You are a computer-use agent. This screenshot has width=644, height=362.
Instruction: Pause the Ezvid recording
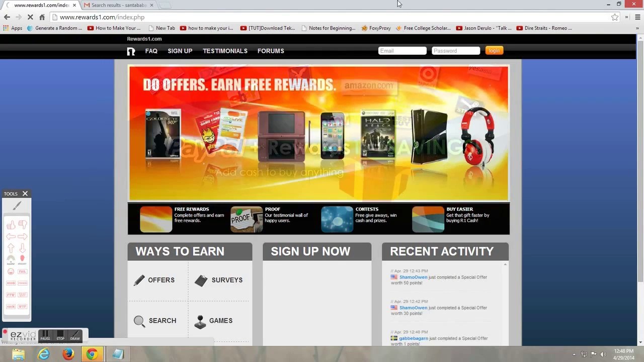[45, 335]
